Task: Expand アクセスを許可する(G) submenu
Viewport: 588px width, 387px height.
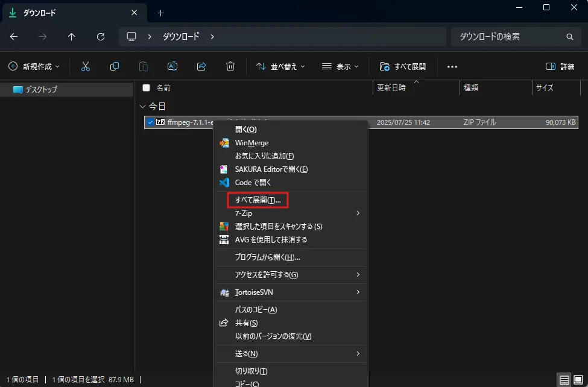Action: 358,274
